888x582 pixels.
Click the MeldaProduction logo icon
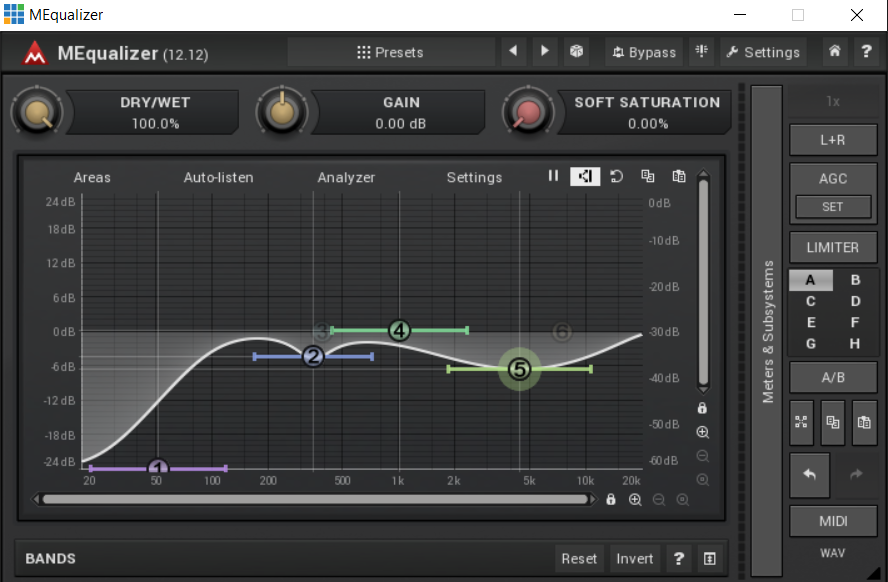[x=35, y=53]
